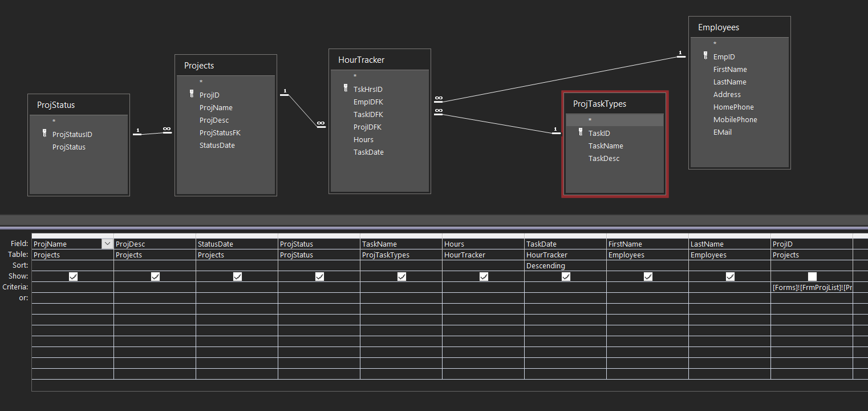Select Hours field in HourTracker table list

[x=363, y=140]
